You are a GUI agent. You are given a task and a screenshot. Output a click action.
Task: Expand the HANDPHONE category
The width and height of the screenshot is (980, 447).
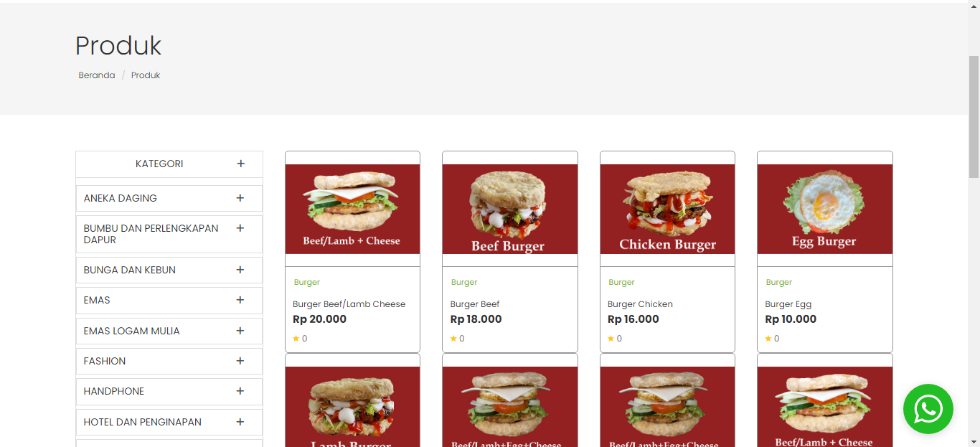click(240, 391)
